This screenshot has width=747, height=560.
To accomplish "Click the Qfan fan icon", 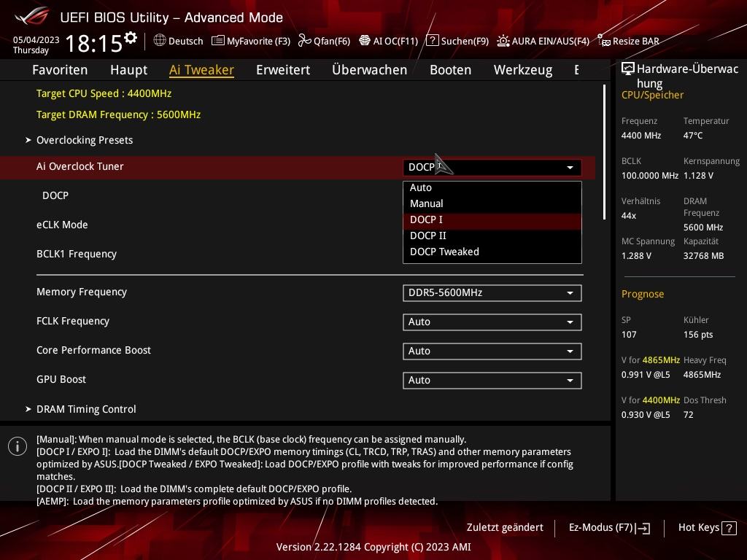I will click(304, 41).
